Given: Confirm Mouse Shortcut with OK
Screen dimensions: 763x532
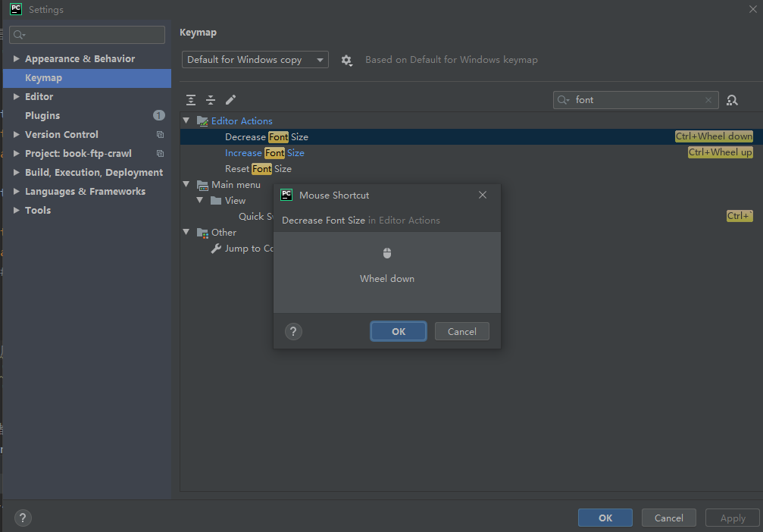Looking at the screenshot, I should [399, 331].
